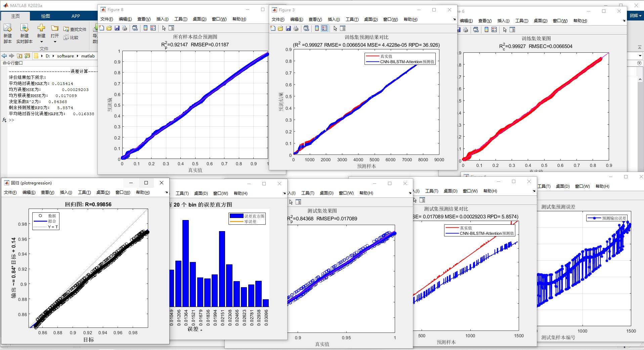
Task: Click Open File icon in Figure 8 toolbar
Action: [x=109, y=28]
